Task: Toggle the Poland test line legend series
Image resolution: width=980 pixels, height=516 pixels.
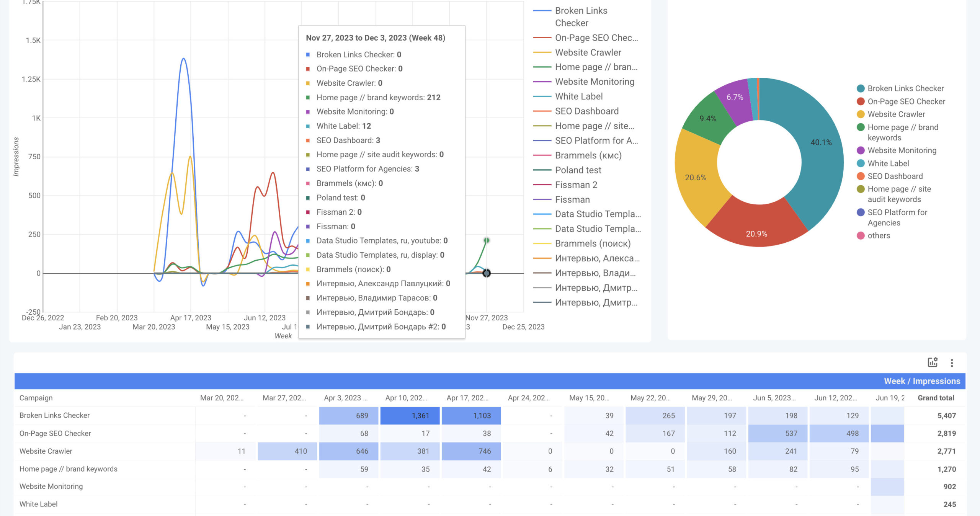Action: 578,170
